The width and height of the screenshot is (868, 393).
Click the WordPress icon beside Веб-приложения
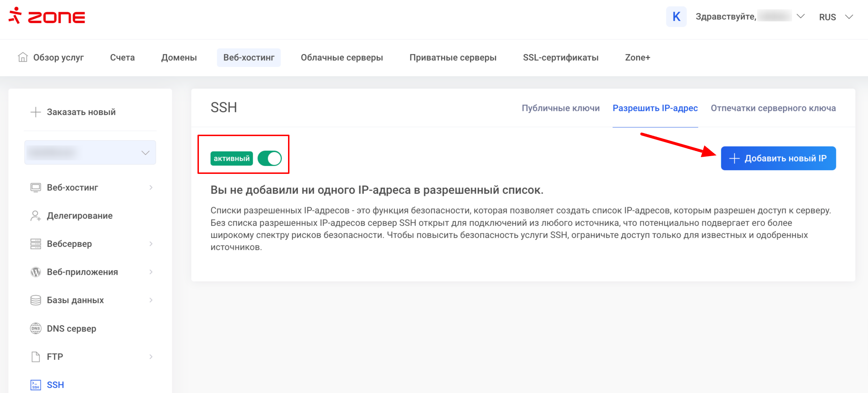click(x=35, y=272)
